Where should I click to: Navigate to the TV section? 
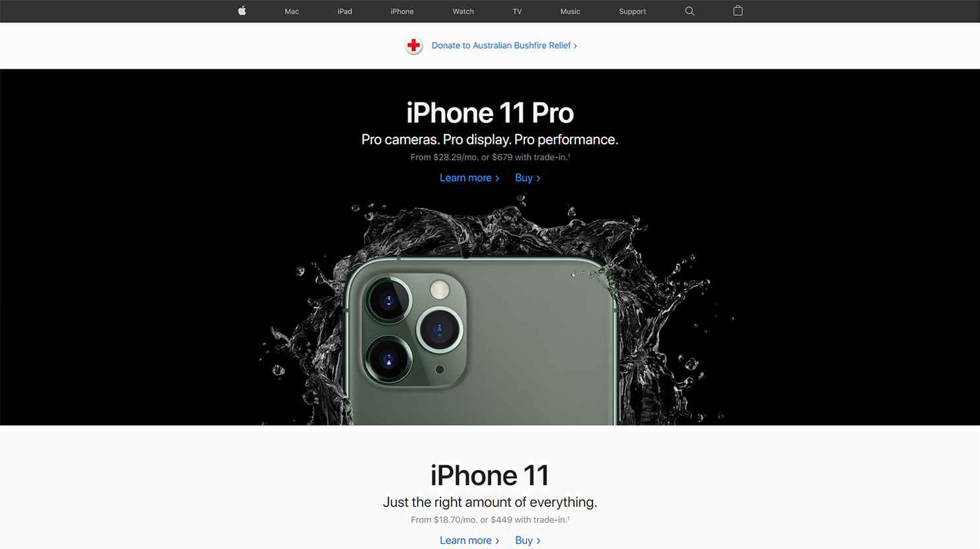[517, 11]
